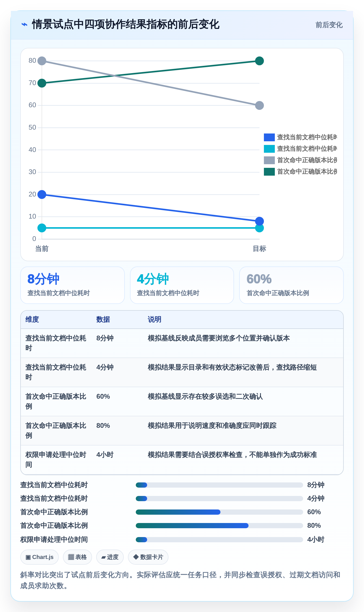
Task: Click the 当前 x-axis label
Action: click(42, 249)
